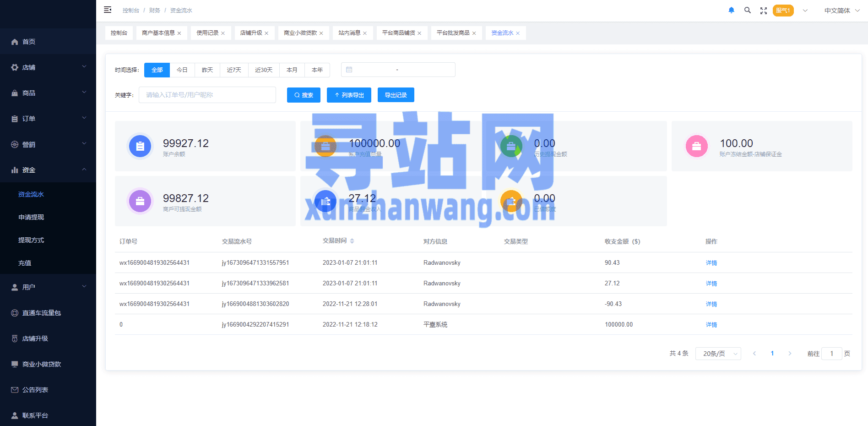The height and width of the screenshot is (426, 868).
Task: Toggle fullscreen mode icon
Action: point(763,11)
